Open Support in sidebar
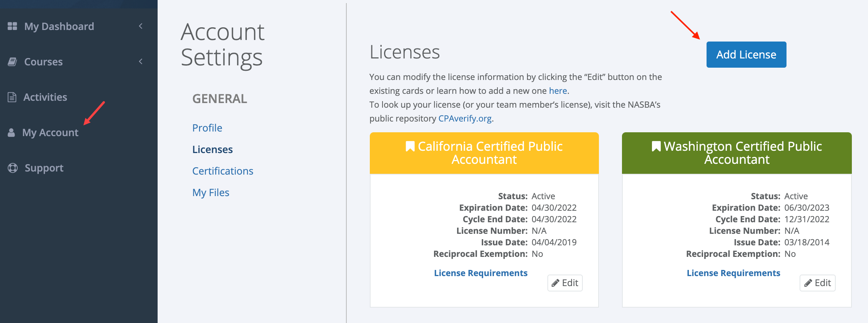 (44, 168)
